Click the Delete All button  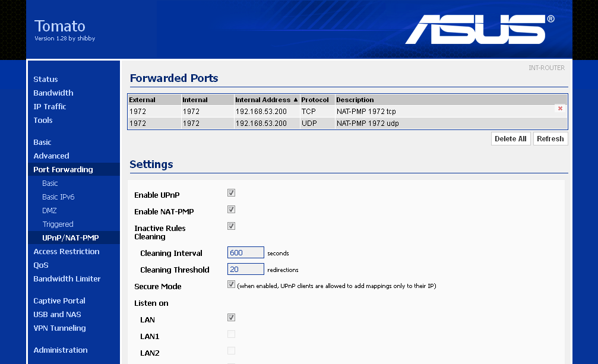(511, 139)
